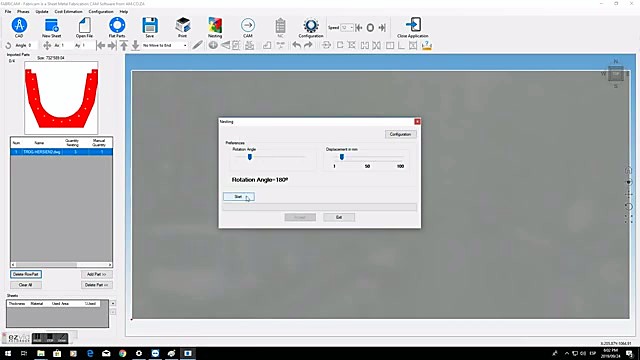The height and width of the screenshot is (360, 640).
Task: Open the CAD module icon
Action: click(19, 26)
